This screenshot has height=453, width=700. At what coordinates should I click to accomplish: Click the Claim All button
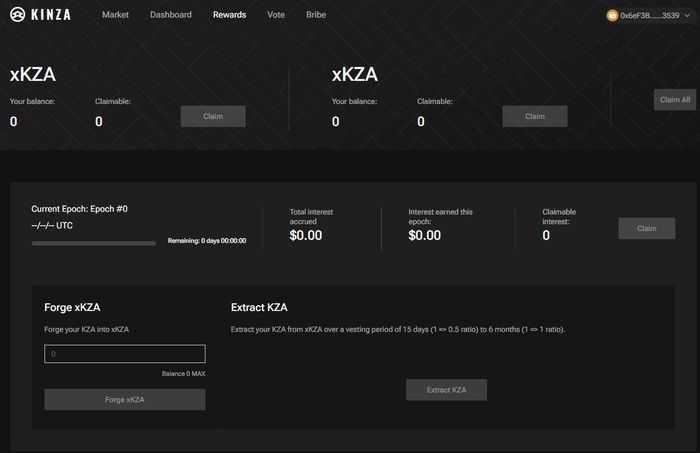675,100
